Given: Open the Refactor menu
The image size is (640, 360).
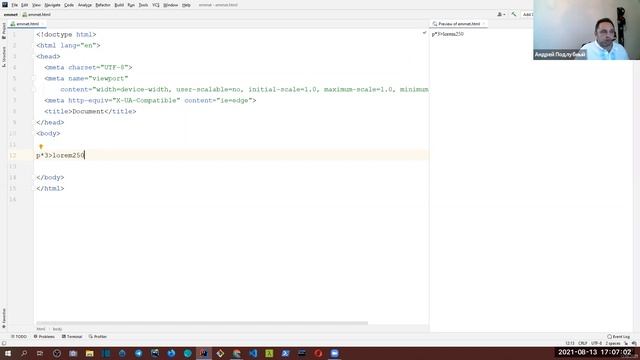Looking at the screenshot, I should coord(103,5).
